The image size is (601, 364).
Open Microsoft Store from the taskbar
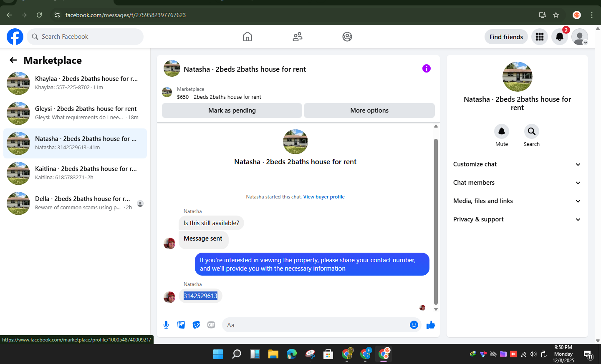(328, 354)
